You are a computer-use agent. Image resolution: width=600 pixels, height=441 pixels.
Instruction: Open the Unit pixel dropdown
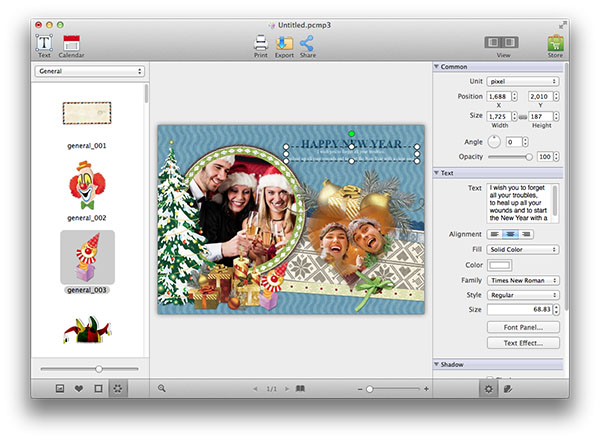pyautogui.click(x=522, y=81)
